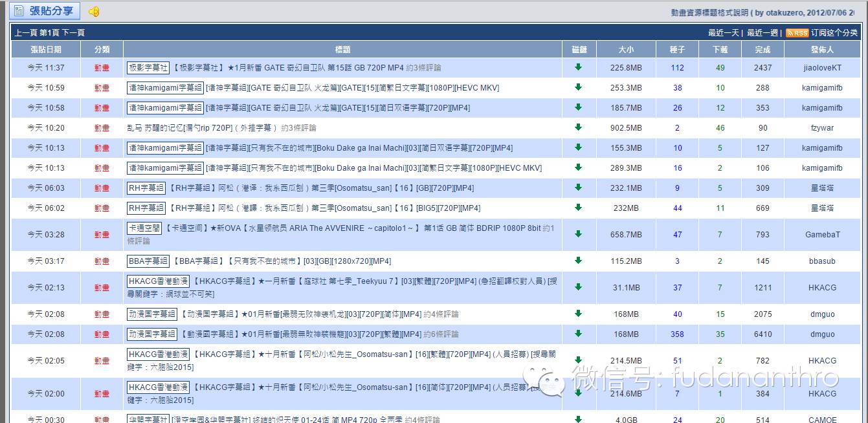Sort by 大小 column header
Screen dimensions: 868x423
(626, 49)
